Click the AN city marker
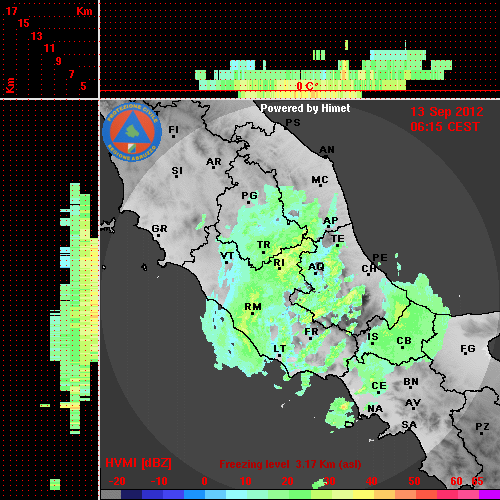 tap(326, 156)
